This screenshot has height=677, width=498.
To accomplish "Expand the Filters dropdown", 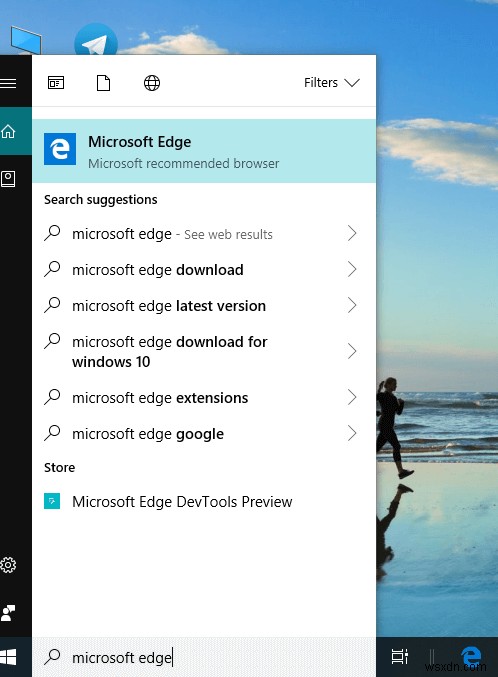I will pyautogui.click(x=332, y=82).
